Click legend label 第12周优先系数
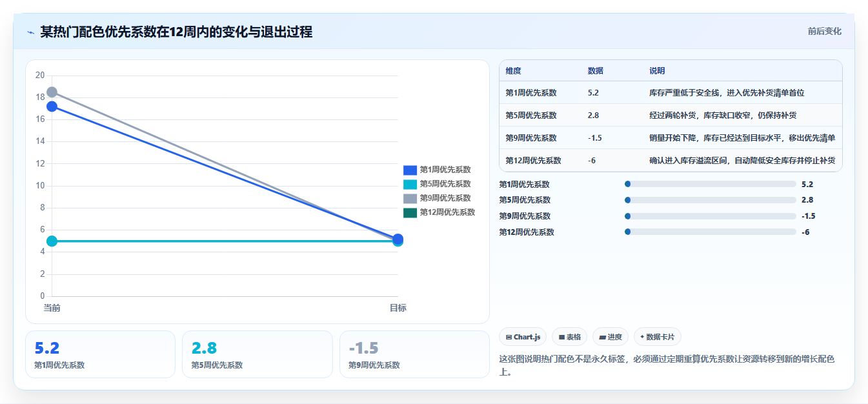 coord(447,212)
